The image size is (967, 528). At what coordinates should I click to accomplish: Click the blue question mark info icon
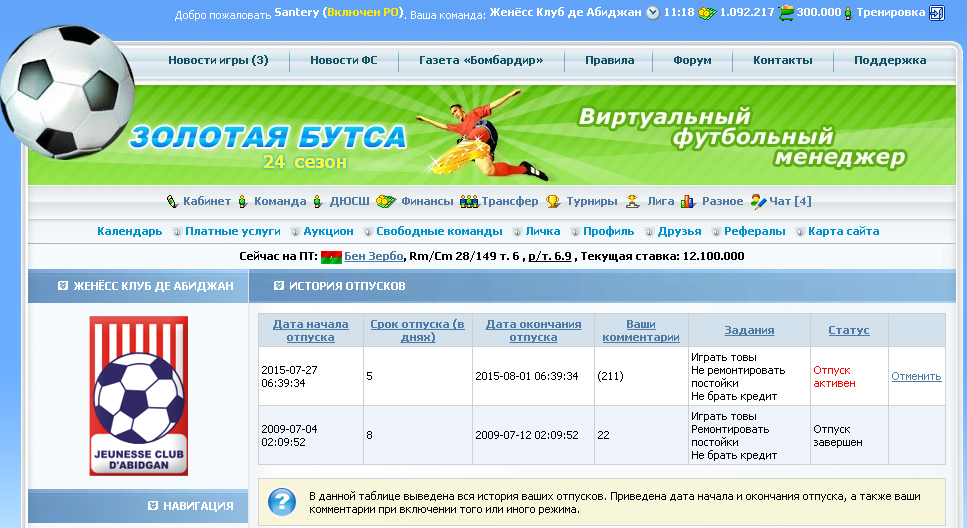point(283,501)
